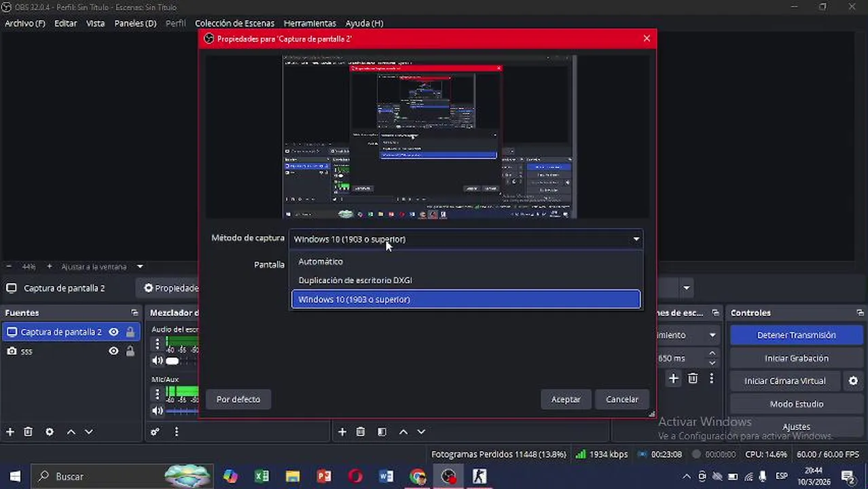The width and height of the screenshot is (868, 489).
Task: Add a scene with the plus icon
Action: [x=342, y=432]
